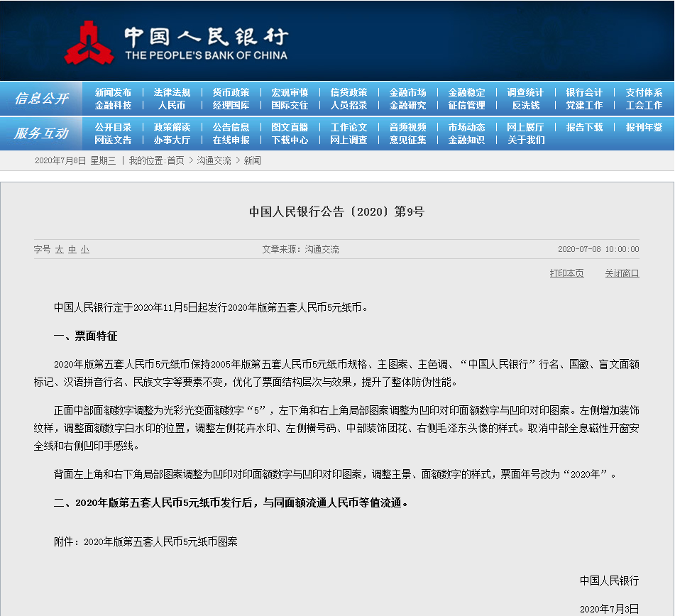Navigate to 新闻 in breadcrumb

coord(252,161)
